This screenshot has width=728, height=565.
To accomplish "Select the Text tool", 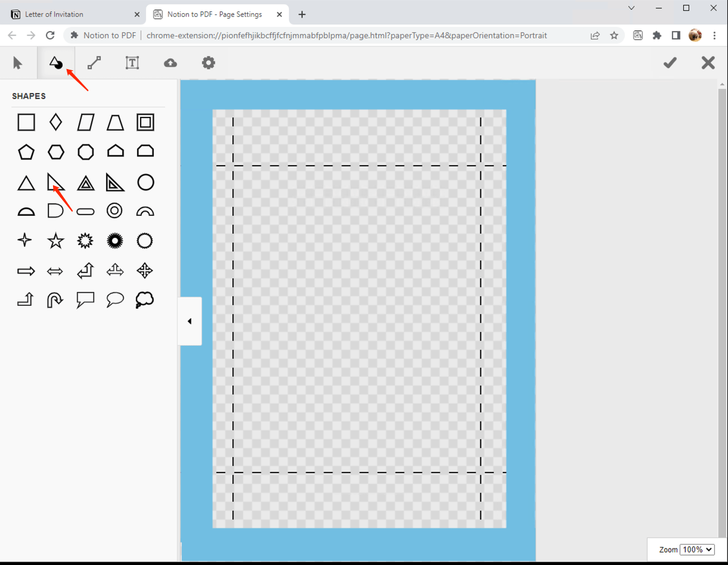I will [132, 63].
